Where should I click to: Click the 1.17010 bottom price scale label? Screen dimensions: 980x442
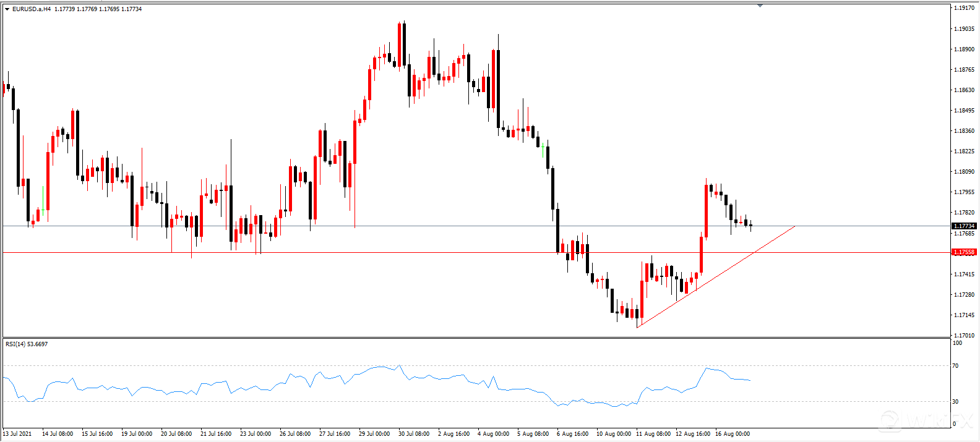(964, 335)
